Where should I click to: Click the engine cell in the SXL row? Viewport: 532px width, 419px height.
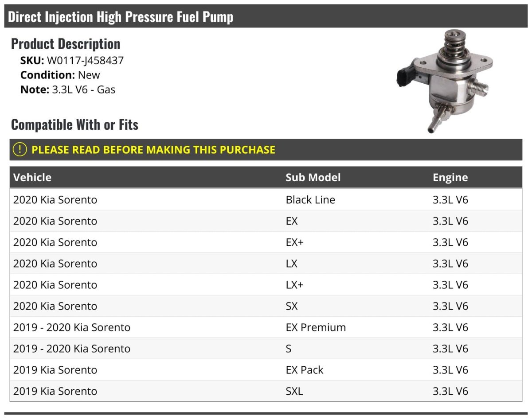450,391
